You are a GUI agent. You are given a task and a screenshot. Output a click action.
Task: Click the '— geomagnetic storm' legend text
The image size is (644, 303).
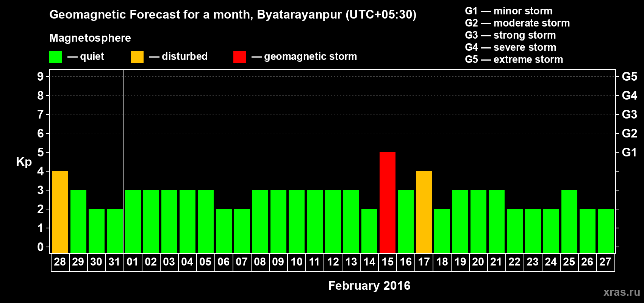[304, 57]
